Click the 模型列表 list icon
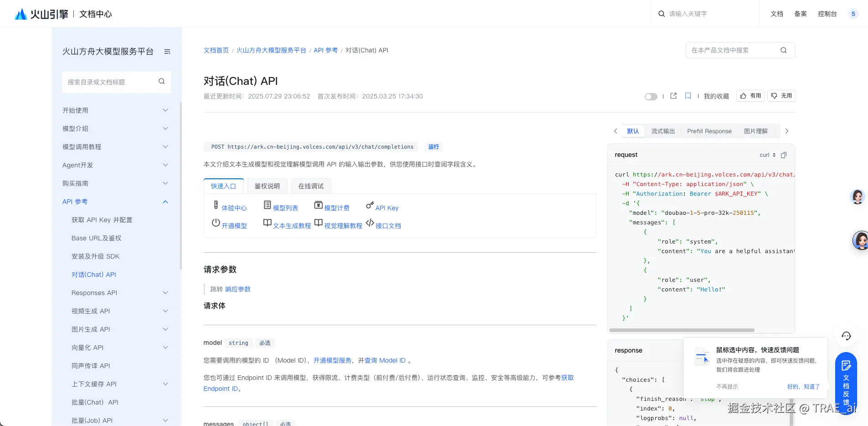 (x=267, y=205)
